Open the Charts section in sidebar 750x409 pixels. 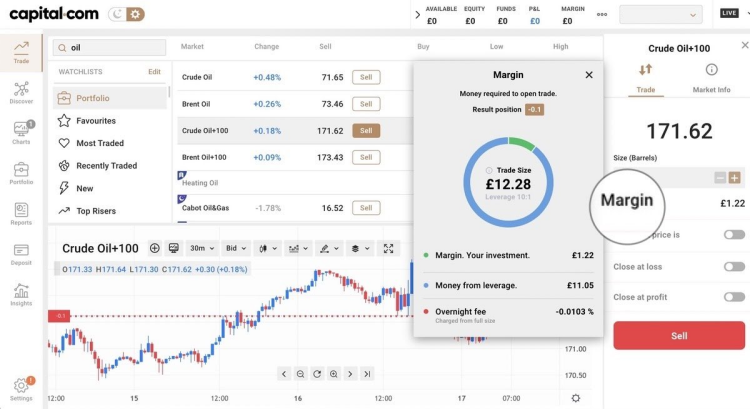tap(21, 133)
